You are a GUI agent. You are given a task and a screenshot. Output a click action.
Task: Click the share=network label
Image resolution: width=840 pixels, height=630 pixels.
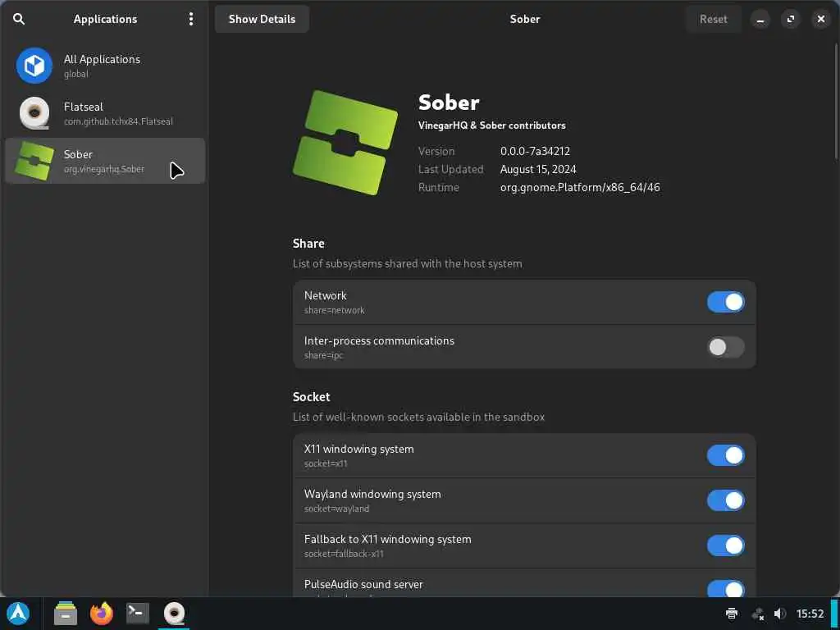click(335, 310)
